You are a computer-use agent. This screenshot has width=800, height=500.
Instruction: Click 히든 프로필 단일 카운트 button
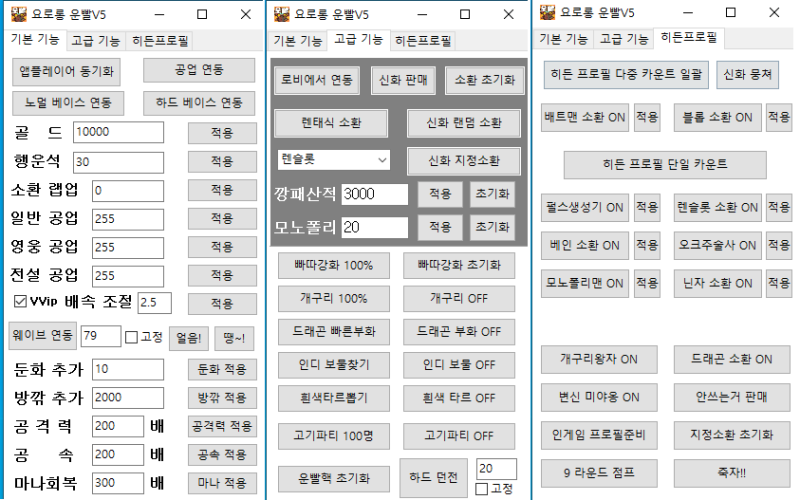click(665, 164)
